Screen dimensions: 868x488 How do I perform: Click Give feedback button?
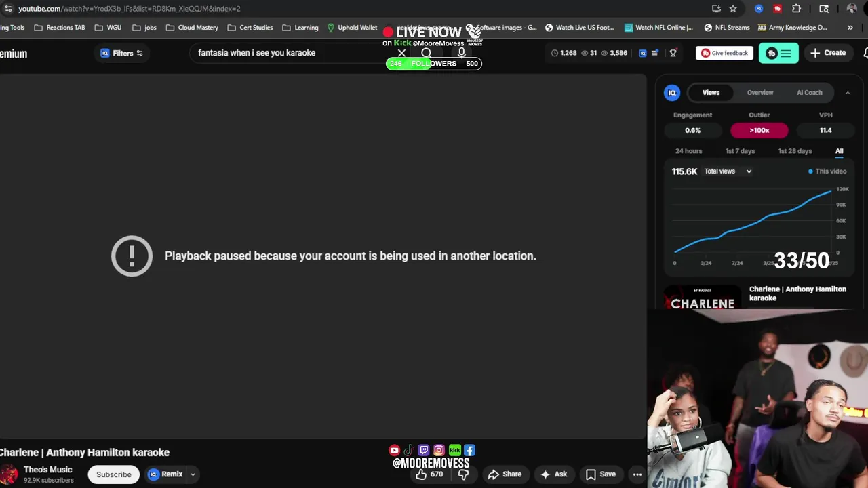tap(724, 53)
